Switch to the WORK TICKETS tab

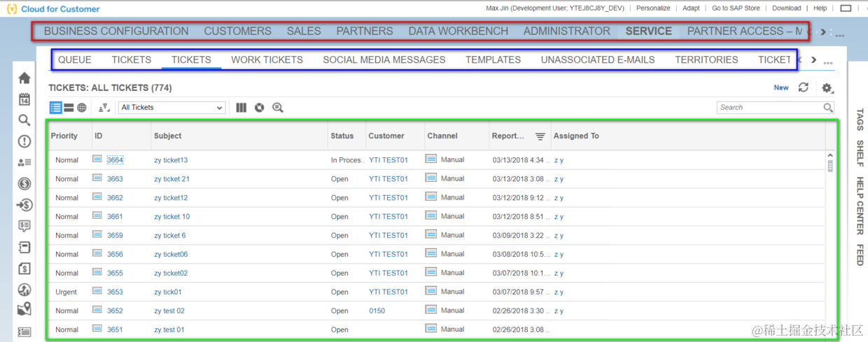(267, 60)
